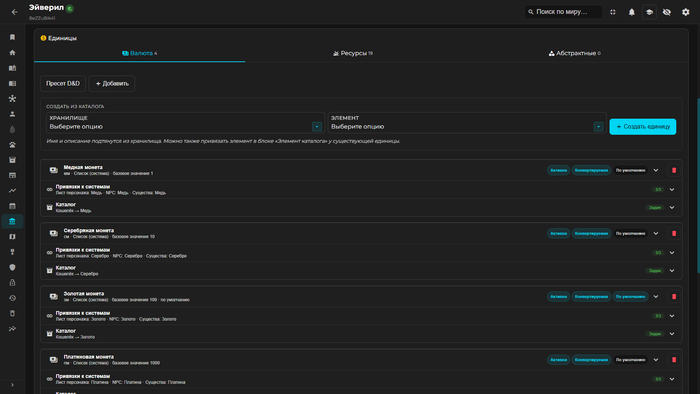Click the green badge next to Эйверил title
700x394 pixels.
point(70,8)
